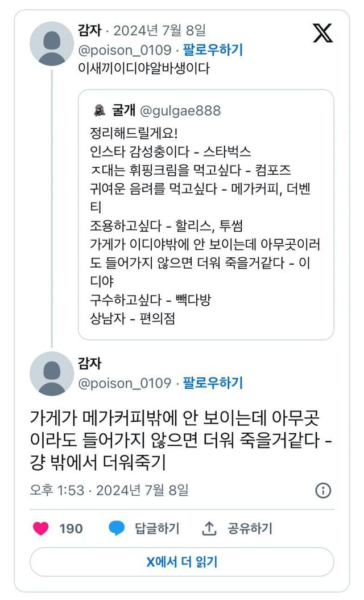Click the heart like icon
364x600 pixels.
tap(41, 528)
